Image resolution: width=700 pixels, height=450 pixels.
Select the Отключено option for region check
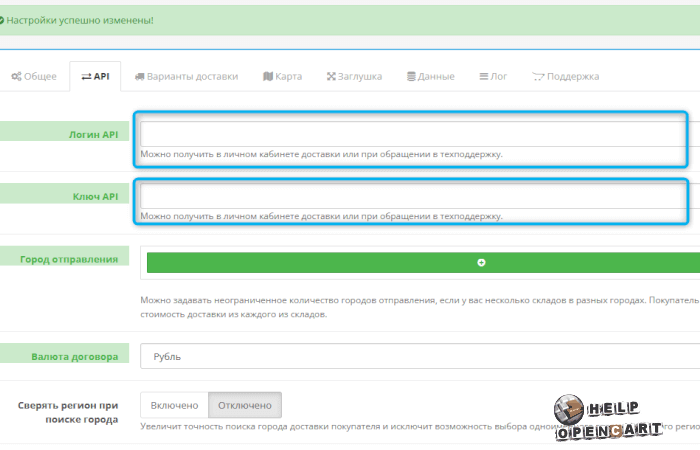pos(245,405)
